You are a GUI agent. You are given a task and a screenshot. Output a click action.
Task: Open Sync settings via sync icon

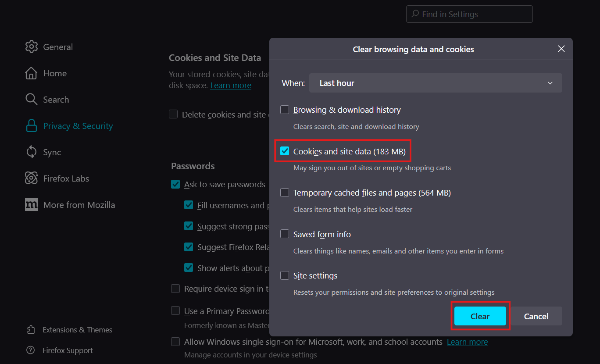coord(31,152)
